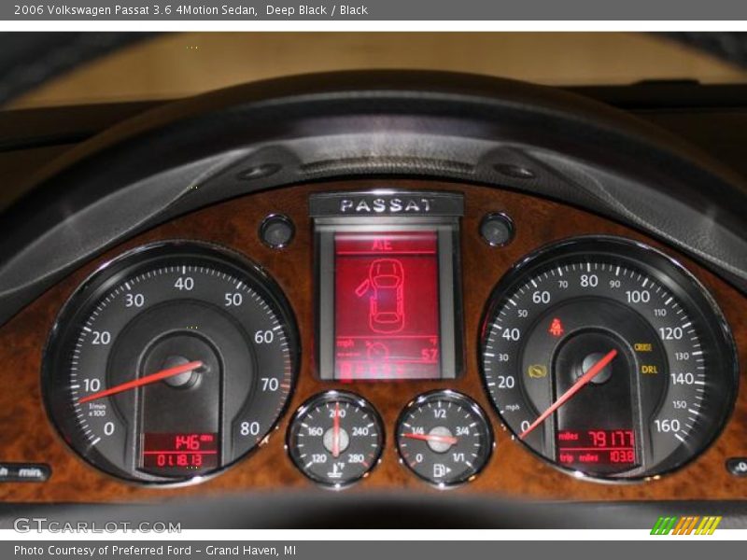Click the red seatbelt warning icon
The width and height of the screenshot is (747, 560).
click(557, 327)
